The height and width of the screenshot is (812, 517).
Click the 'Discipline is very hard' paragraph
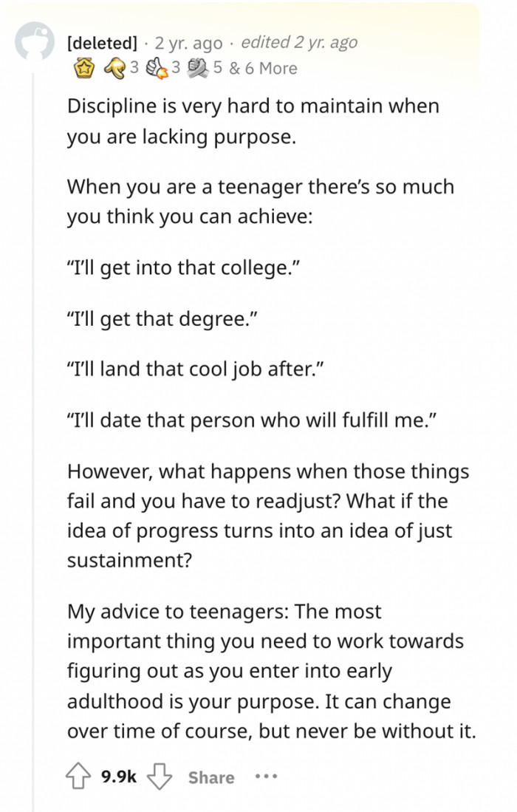click(253, 121)
